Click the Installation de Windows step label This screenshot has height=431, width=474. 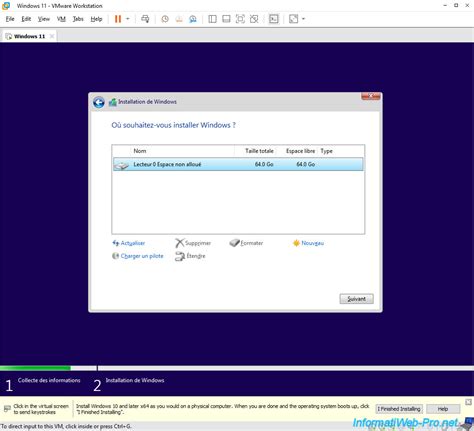point(135,380)
